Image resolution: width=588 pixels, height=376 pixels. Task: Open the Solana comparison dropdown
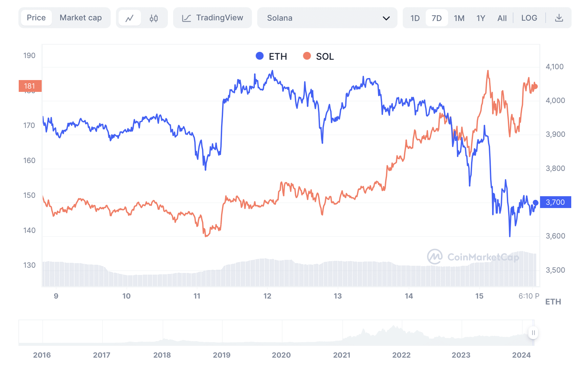tap(327, 18)
